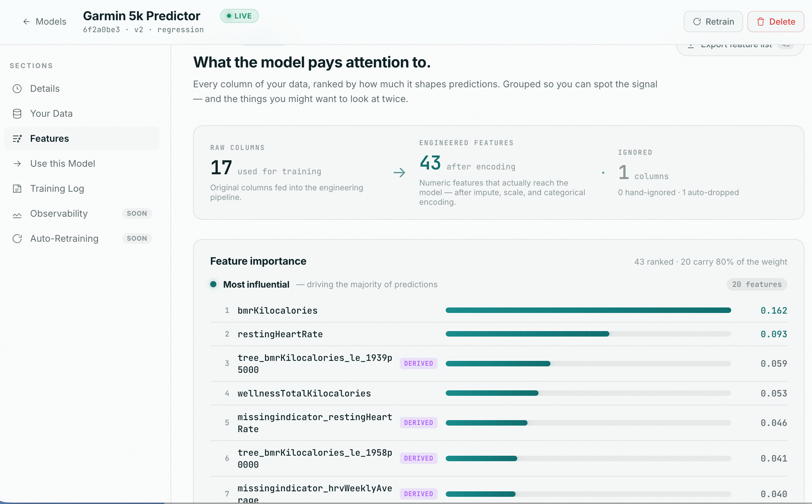Screen dimensions: 812x504
Task: Click the wellnessTotalKilocalories importance bar
Action: tap(588, 393)
